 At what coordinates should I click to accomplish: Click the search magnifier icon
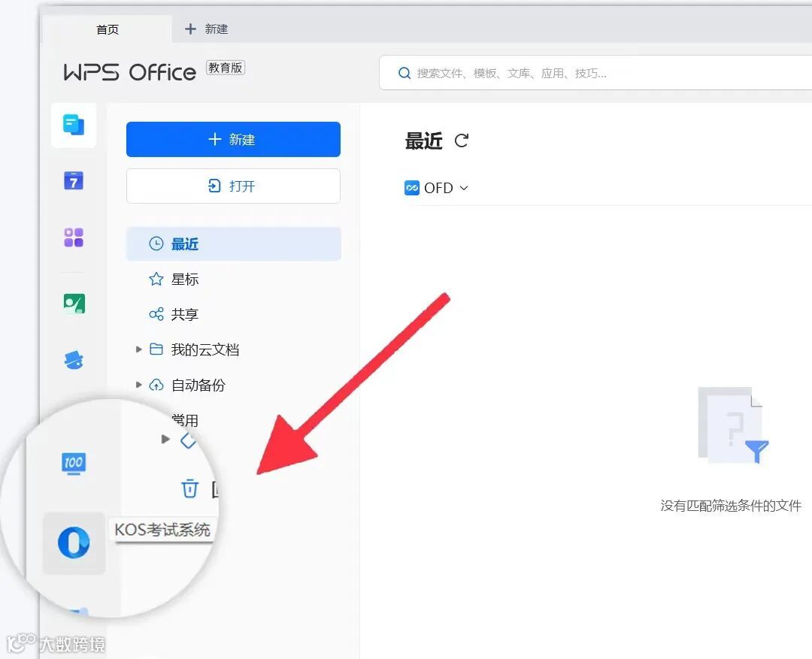pyautogui.click(x=404, y=73)
